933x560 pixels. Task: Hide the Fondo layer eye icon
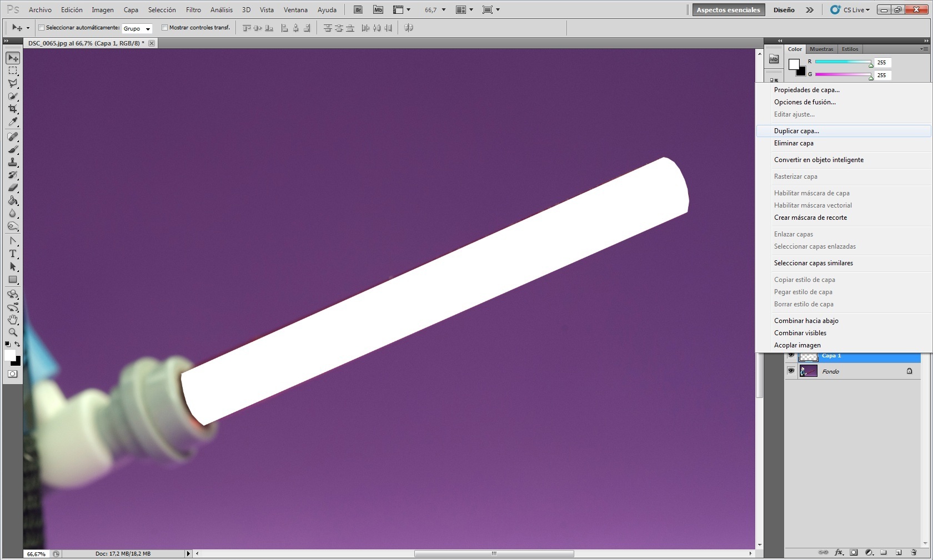791,371
